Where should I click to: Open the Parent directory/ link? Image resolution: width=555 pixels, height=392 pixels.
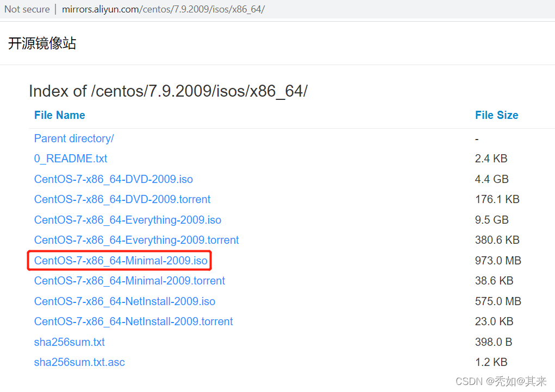click(74, 138)
